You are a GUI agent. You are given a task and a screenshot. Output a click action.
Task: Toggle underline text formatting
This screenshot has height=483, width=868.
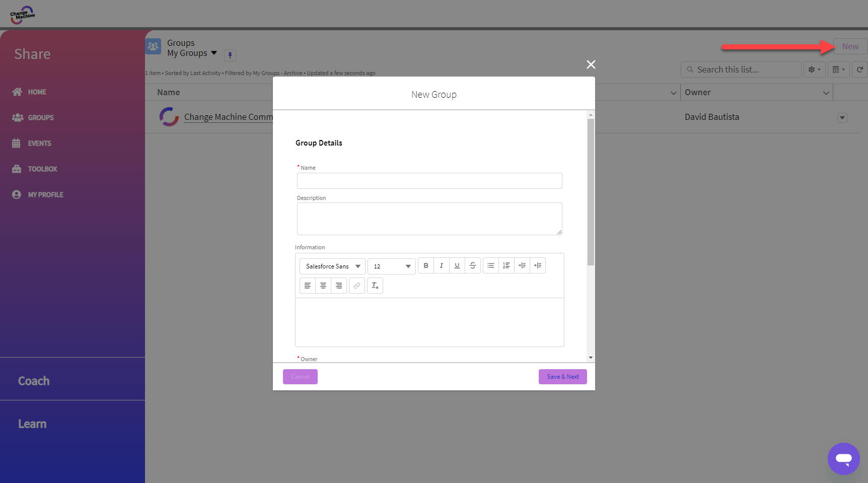457,266
